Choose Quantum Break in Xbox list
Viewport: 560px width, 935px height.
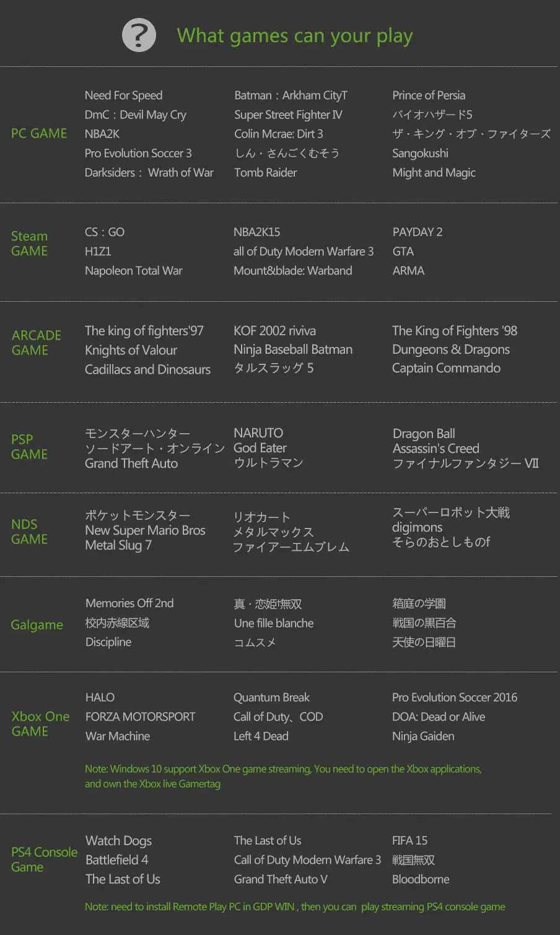pyautogui.click(x=271, y=698)
